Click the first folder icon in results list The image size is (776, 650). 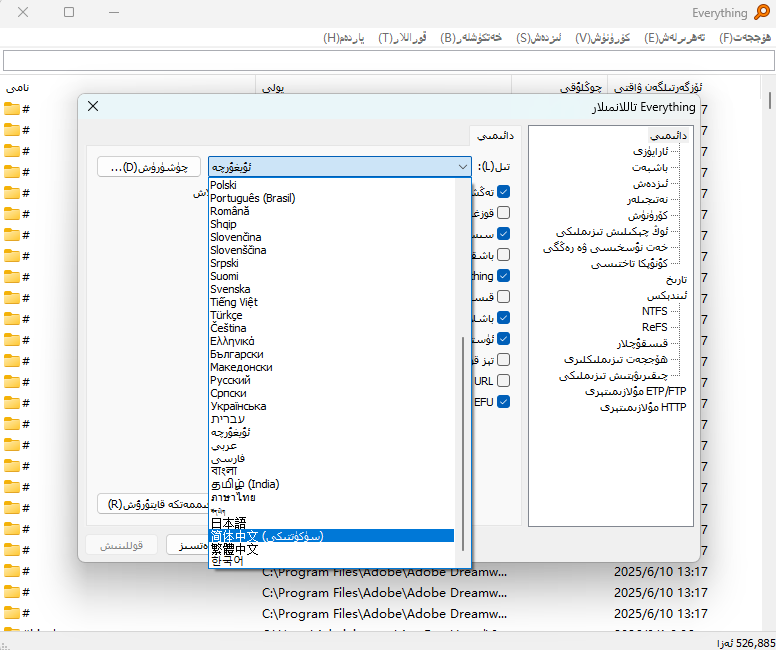12,109
